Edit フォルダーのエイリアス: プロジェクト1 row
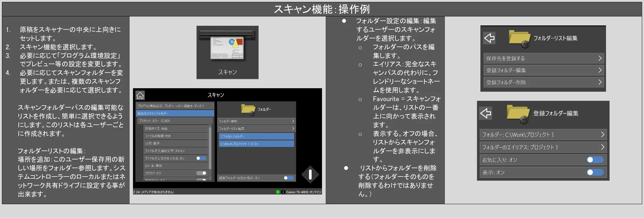 point(543,147)
